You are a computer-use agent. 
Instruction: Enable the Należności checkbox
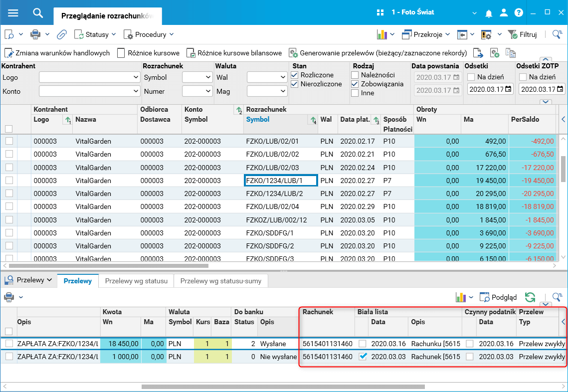[x=355, y=75]
